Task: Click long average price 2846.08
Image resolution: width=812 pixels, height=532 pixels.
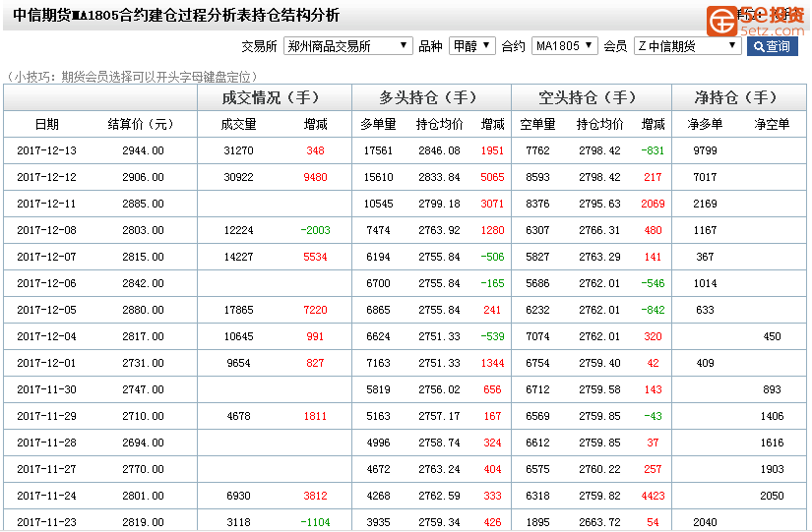Action: 439,150
